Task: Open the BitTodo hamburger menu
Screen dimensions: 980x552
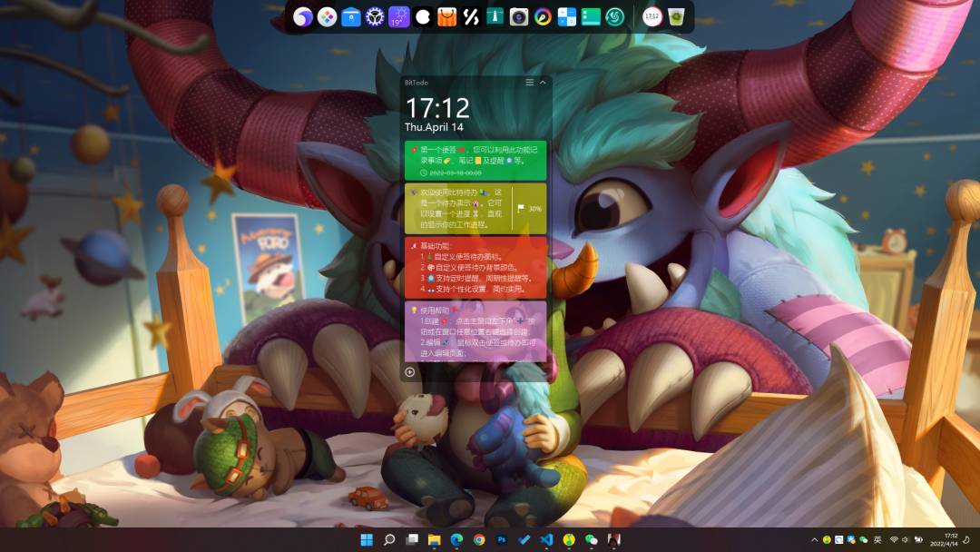Action: click(x=529, y=83)
